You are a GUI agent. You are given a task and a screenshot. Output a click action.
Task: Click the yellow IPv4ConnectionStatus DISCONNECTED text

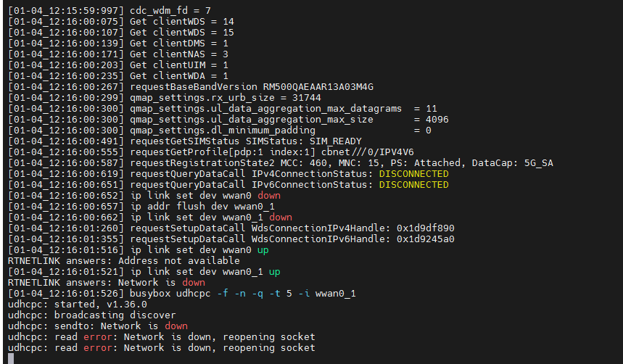click(x=413, y=174)
